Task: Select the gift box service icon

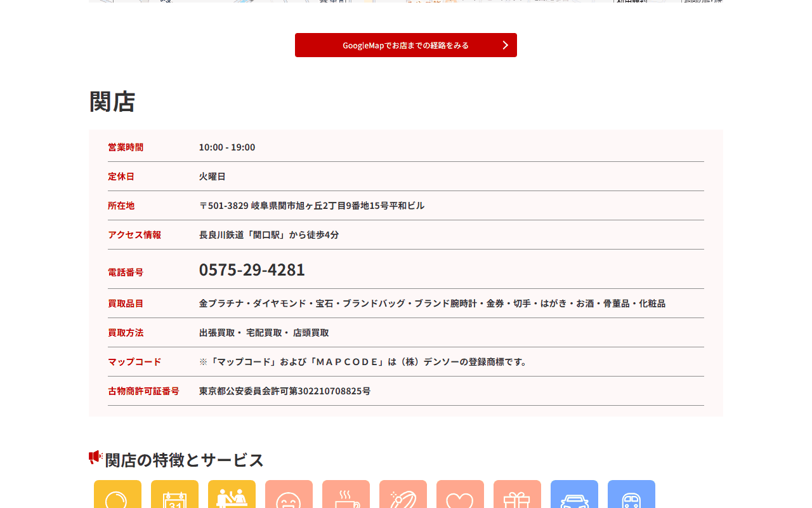Action: 517,494
